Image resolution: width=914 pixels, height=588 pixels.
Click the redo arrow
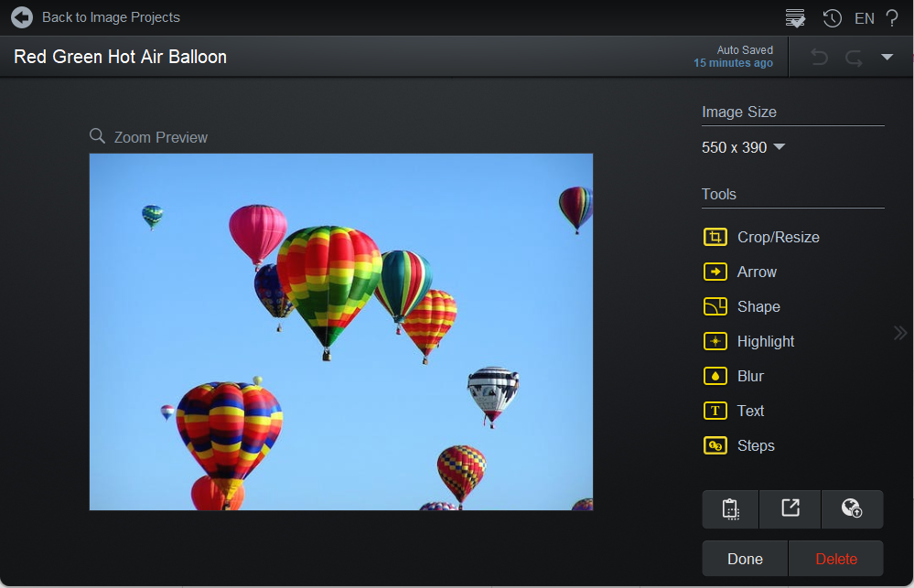[x=854, y=57]
